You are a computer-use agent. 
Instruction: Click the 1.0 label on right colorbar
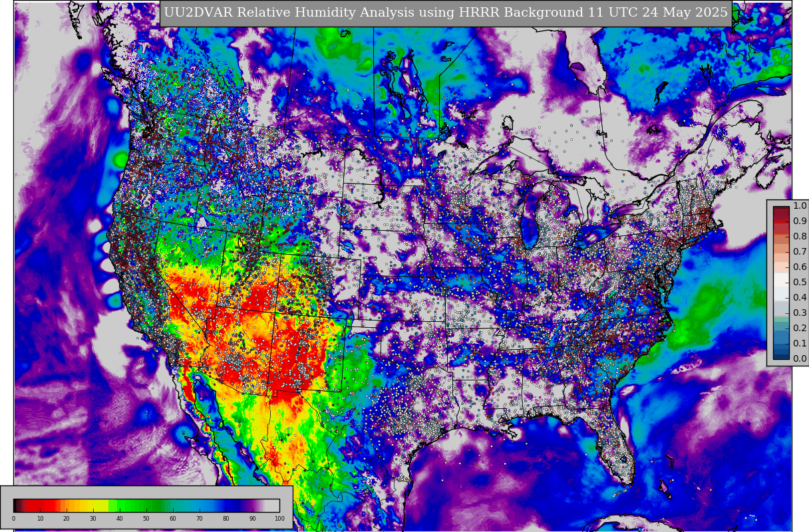800,205
